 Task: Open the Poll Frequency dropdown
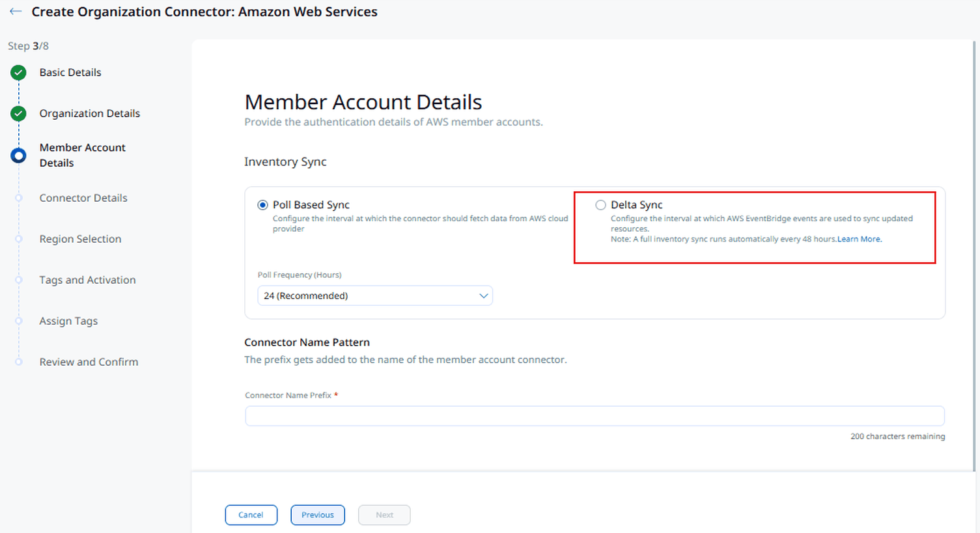tap(375, 295)
